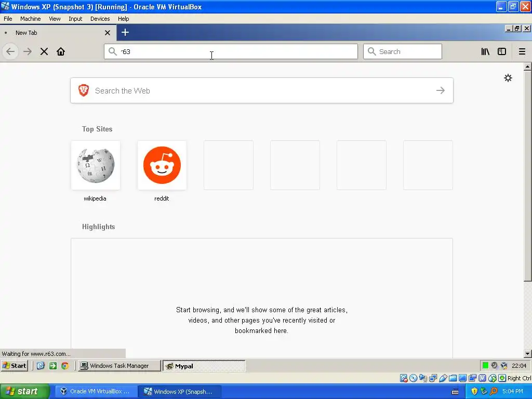Toggle the sidebar view icon

502,51
